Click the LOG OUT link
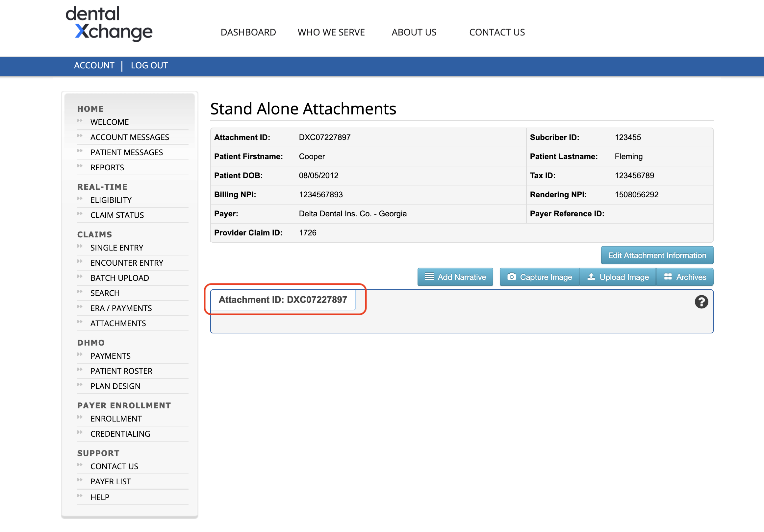764x532 pixels. [x=149, y=65]
